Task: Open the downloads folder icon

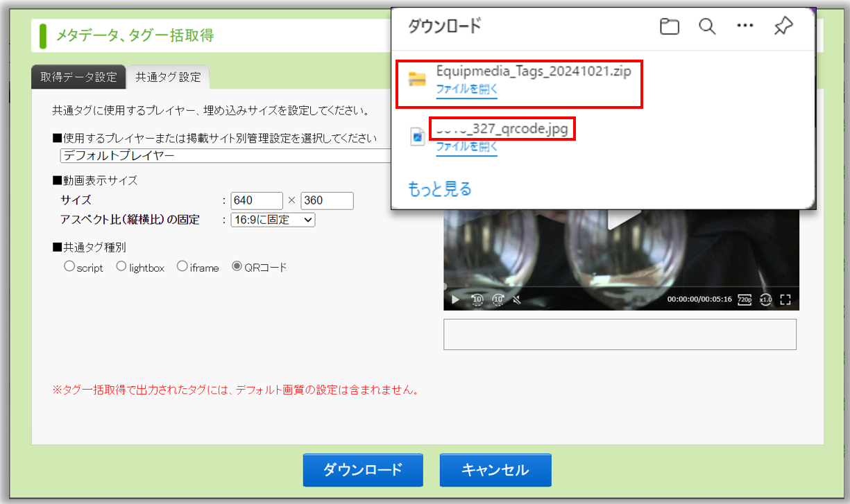Action: (x=669, y=27)
